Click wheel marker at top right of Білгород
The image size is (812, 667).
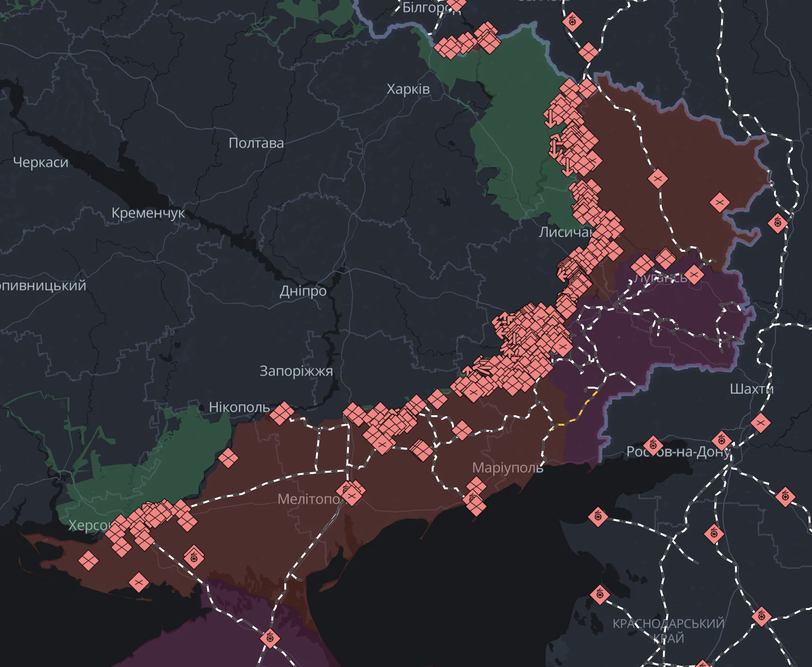pos(572,21)
